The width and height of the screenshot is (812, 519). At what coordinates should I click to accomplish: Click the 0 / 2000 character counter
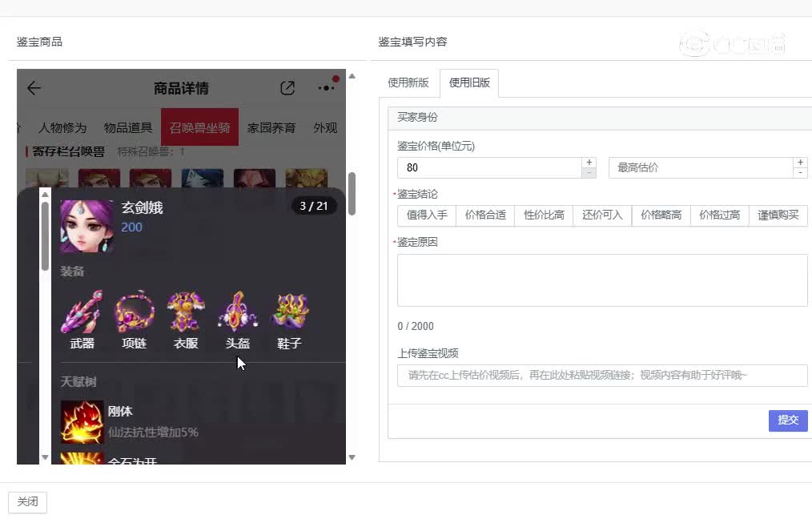(416, 326)
